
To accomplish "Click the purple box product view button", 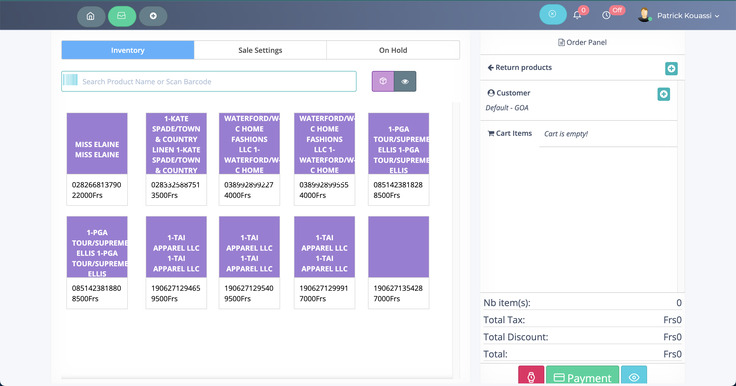I will pyautogui.click(x=383, y=81).
